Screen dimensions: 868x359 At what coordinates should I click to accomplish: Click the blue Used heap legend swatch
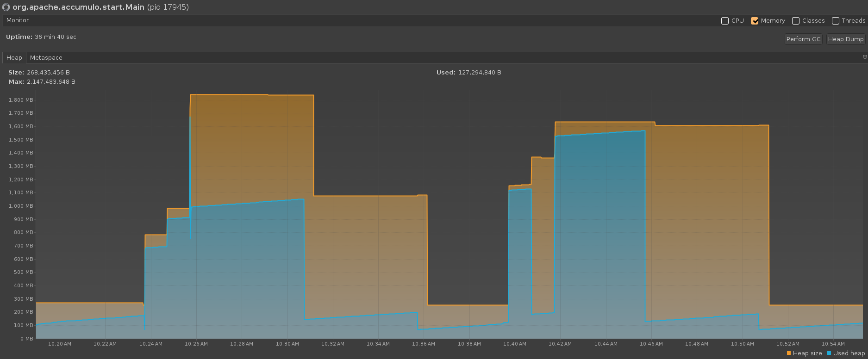[829, 353]
